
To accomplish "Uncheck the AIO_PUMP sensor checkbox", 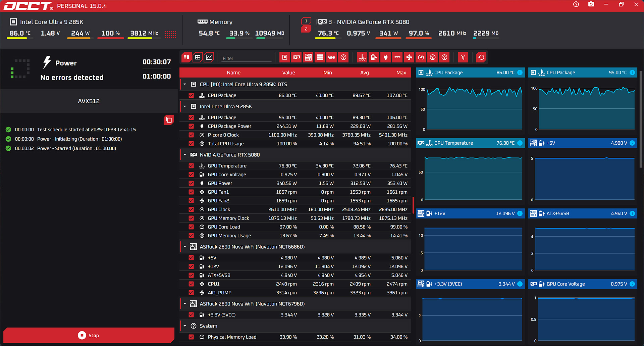I will tap(191, 293).
